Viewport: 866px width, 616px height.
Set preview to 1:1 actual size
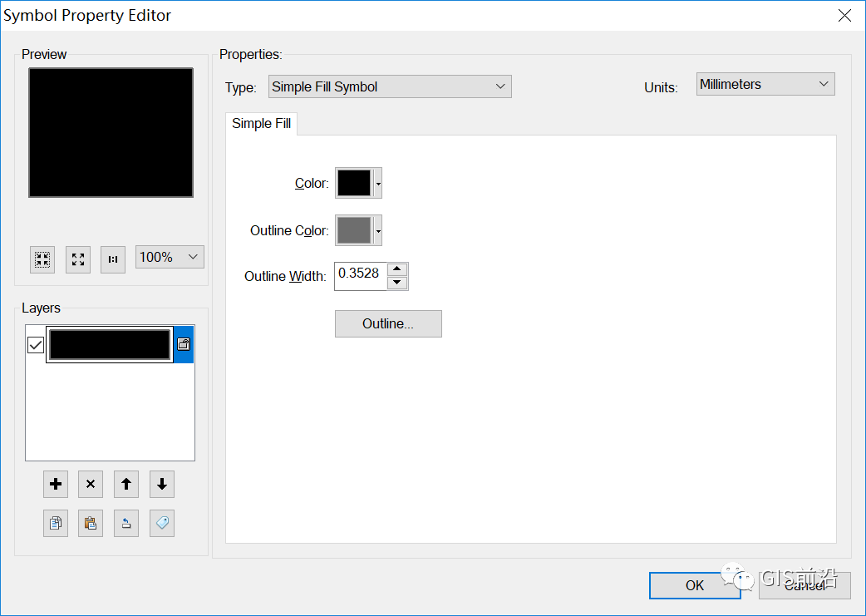(113, 259)
